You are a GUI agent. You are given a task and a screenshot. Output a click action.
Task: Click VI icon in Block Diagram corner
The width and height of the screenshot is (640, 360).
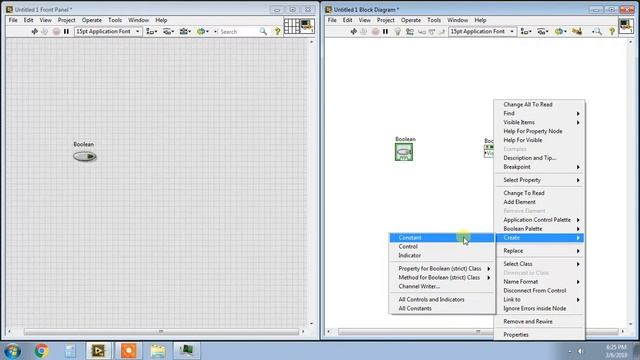(x=626, y=26)
